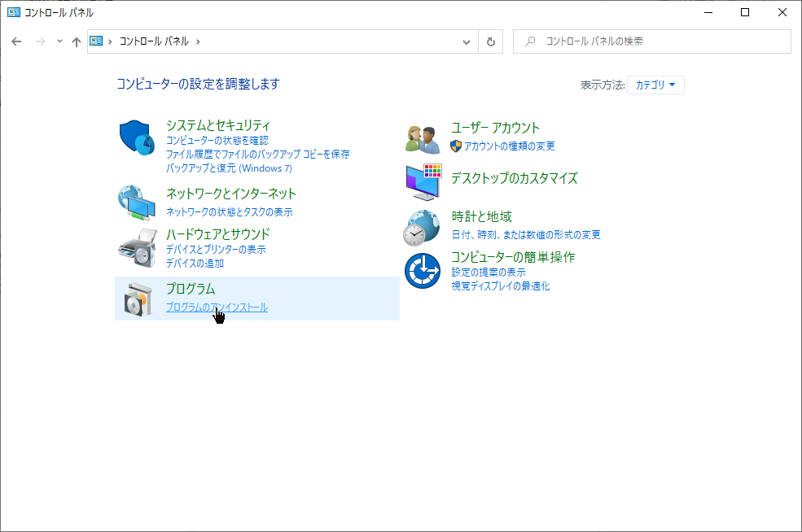
Task: Open the recent locations dropdown arrow
Action: [x=59, y=41]
